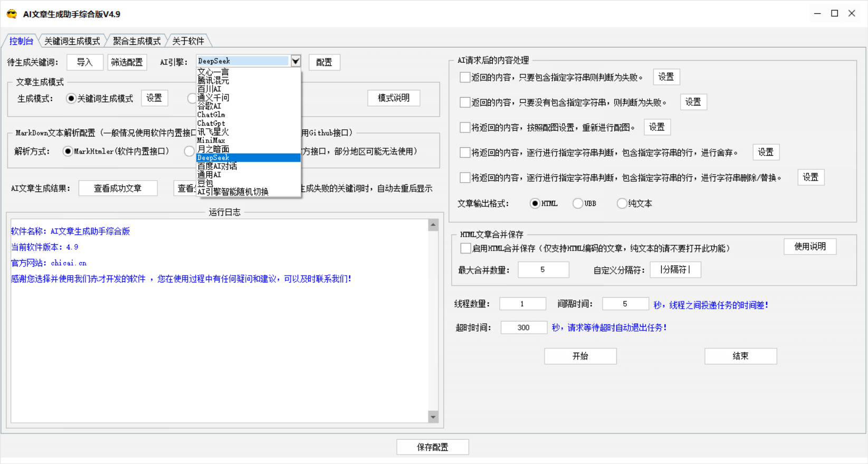Select highlighted DeepSeek list entry
This screenshot has height=464, width=868.
pos(249,158)
